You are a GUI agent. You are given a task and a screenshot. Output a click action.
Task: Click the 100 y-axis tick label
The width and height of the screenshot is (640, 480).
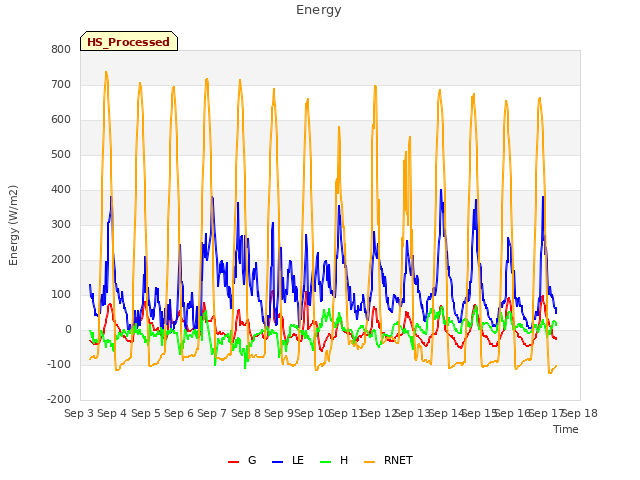coord(61,295)
